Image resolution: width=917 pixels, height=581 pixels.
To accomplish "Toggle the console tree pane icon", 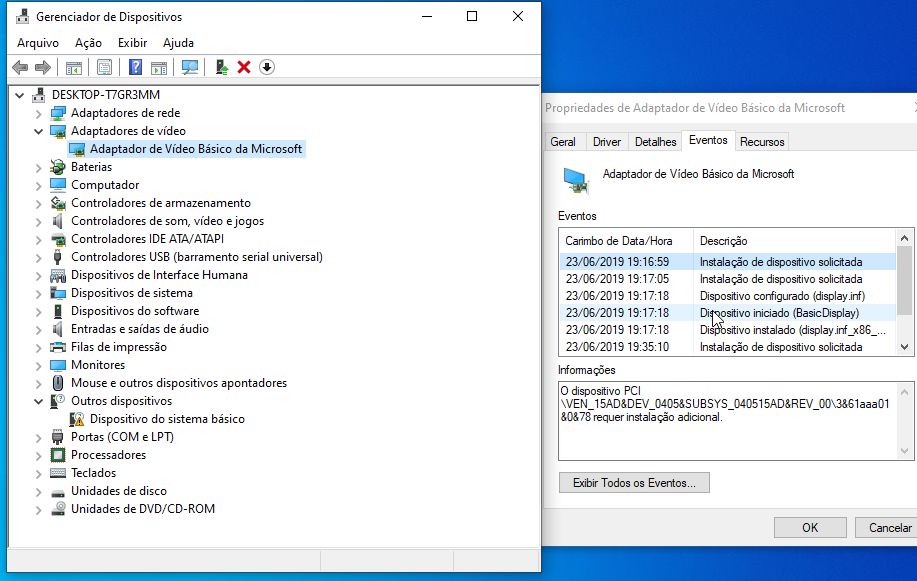I will click(74, 67).
